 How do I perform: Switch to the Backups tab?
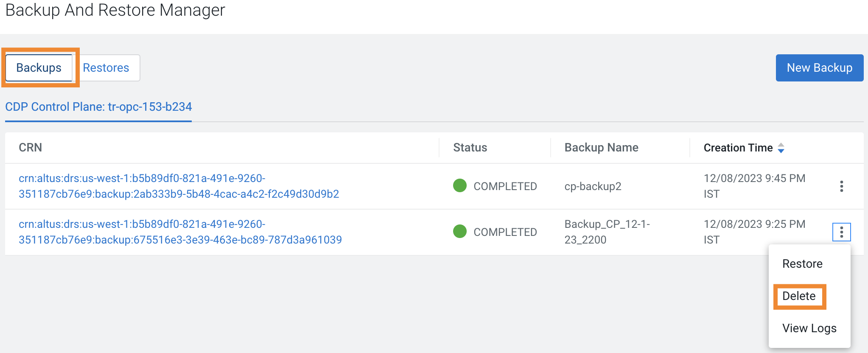tap(39, 68)
